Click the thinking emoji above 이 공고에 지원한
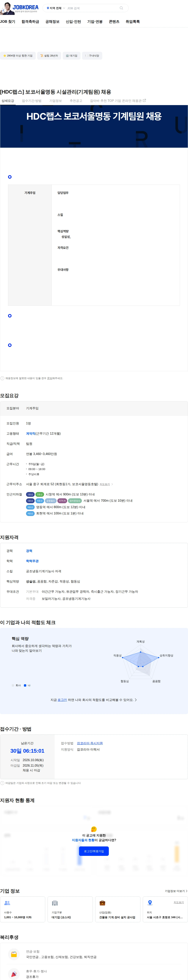 point(94,829)
